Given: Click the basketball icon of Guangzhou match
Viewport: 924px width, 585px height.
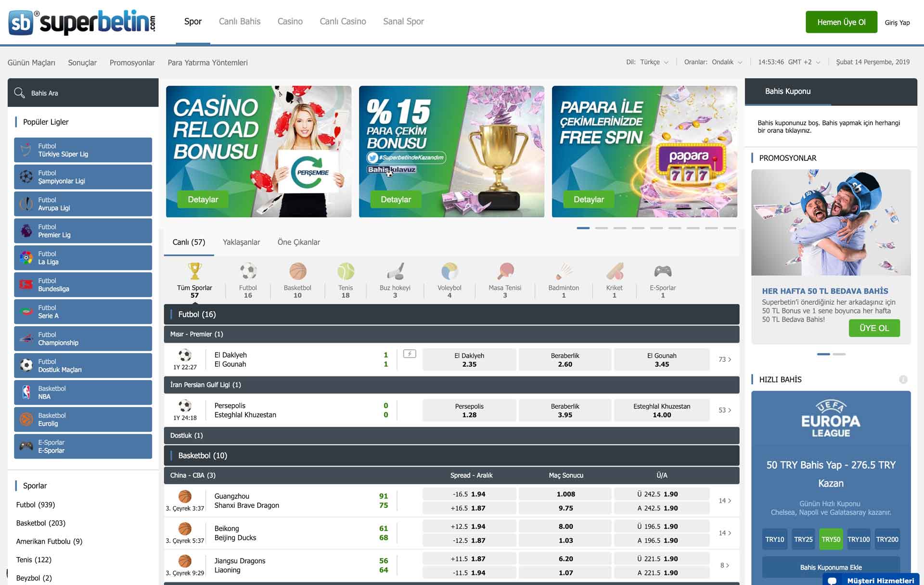Looking at the screenshot, I should 185,496.
